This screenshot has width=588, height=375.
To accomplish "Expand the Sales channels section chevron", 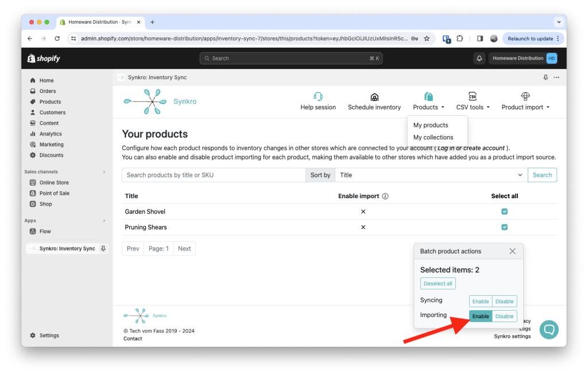I will click(104, 172).
